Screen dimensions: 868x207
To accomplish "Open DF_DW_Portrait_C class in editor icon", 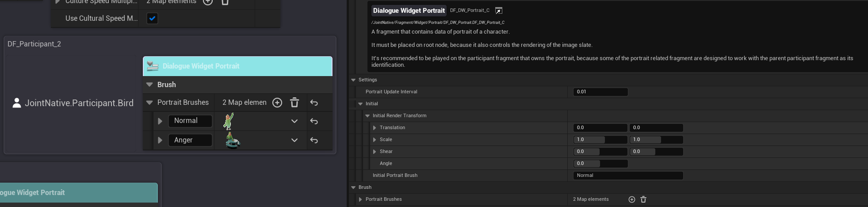I will pyautogui.click(x=499, y=11).
